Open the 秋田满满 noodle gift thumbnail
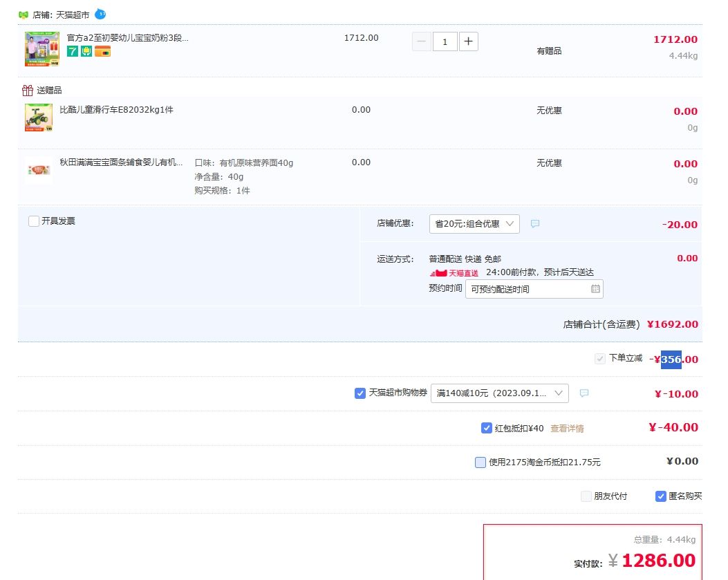The width and height of the screenshot is (728, 580). point(39,170)
